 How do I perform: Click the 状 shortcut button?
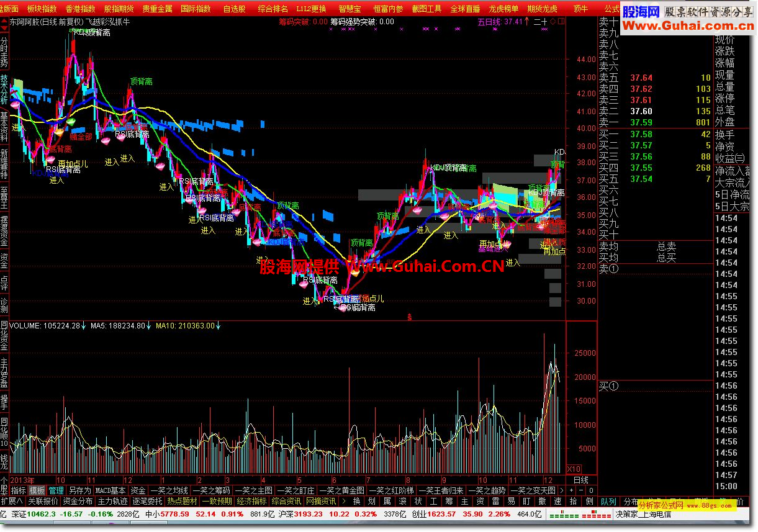click(418, 501)
